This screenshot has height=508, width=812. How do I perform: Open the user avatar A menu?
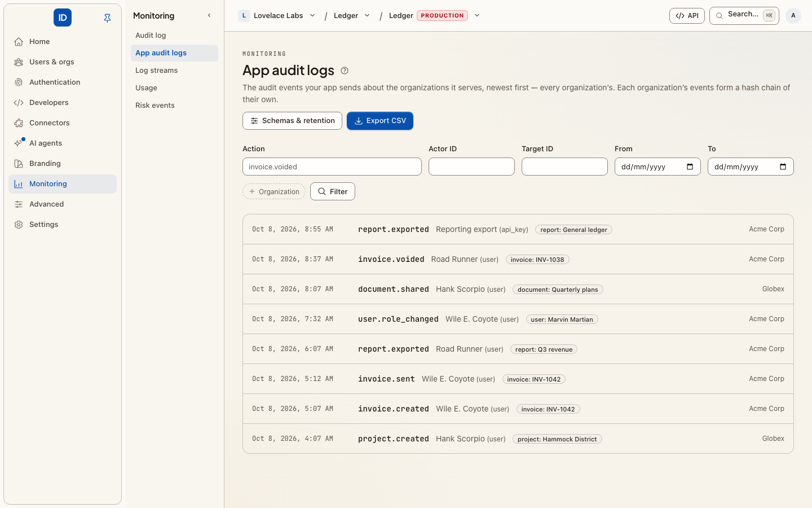[793, 16]
